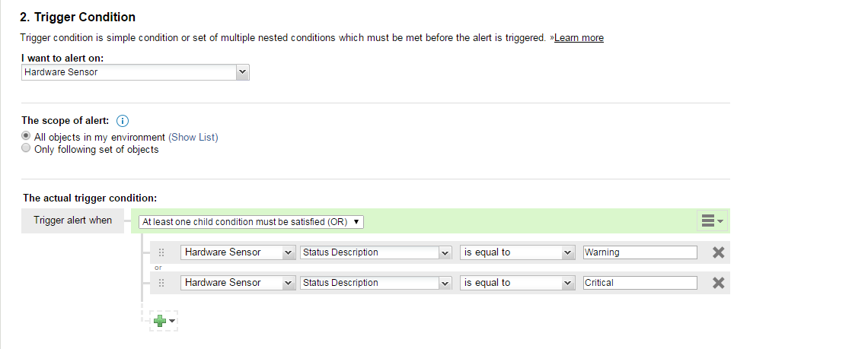The width and height of the screenshot is (868, 349).
Task: Open the condition group hamburger menu
Action: (711, 221)
